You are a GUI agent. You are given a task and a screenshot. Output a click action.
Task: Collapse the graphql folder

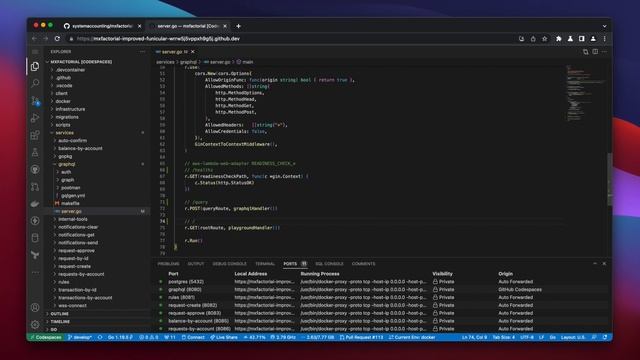pos(67,164)
